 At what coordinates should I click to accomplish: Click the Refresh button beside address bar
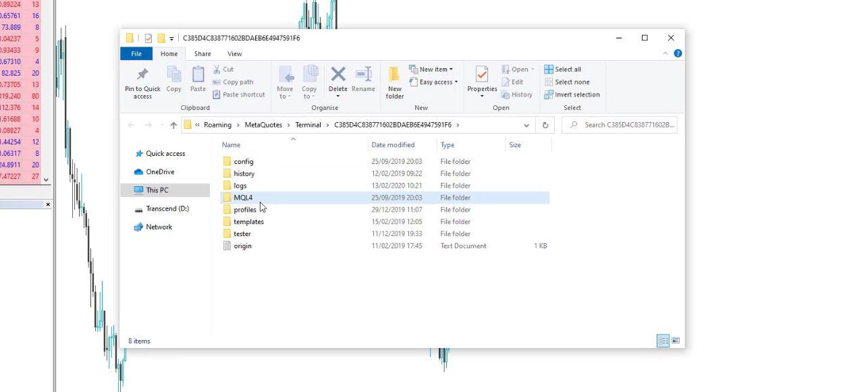545,125
